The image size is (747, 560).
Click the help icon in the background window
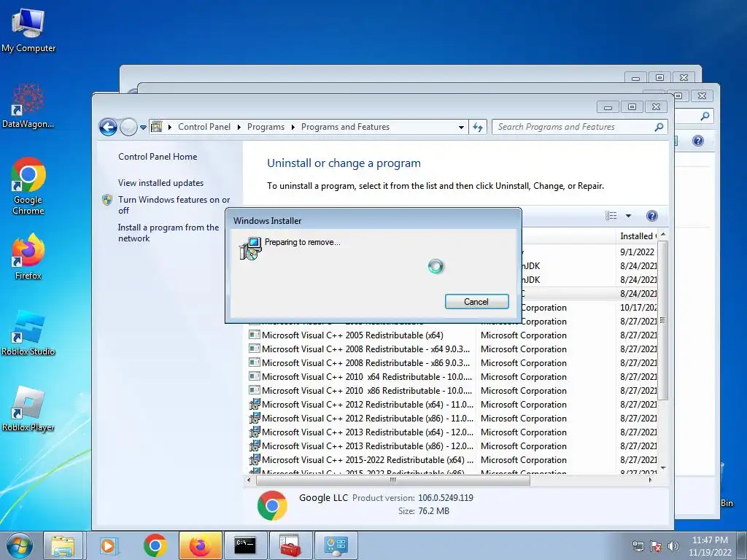[698, 141]
